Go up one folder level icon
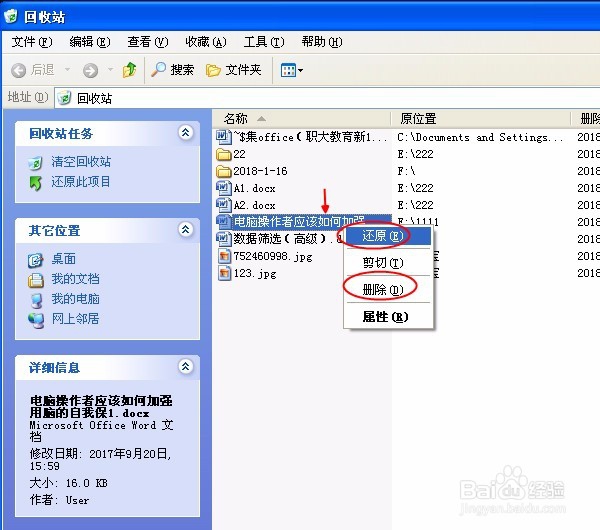The width and height of the screenshot is (600, 530). [x=129, y=70]
